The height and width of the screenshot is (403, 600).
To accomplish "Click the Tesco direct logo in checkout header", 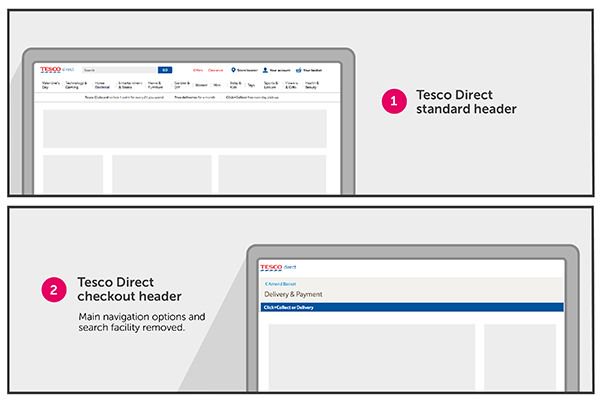I will pyautogui.click(x=278, y=267).
